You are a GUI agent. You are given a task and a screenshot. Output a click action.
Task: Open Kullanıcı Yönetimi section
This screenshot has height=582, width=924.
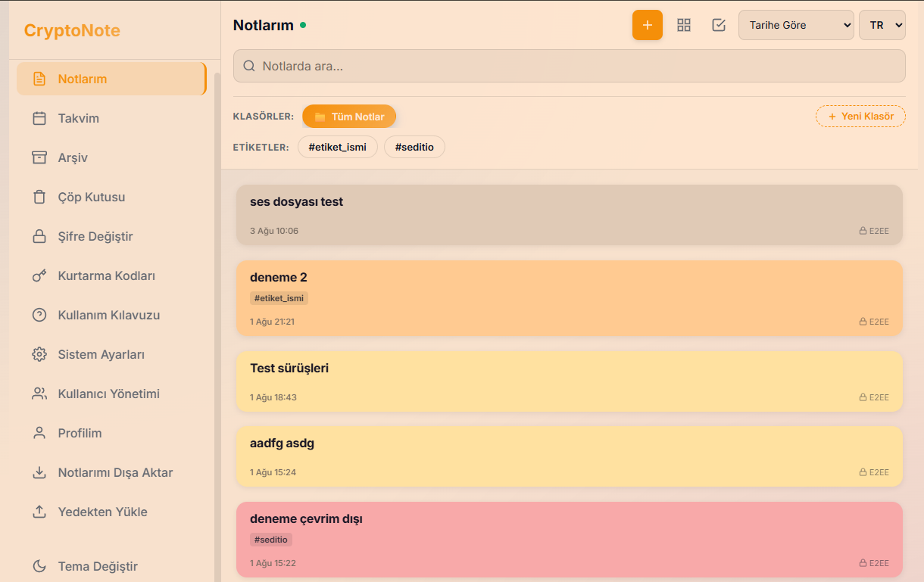tap(111, 394)
